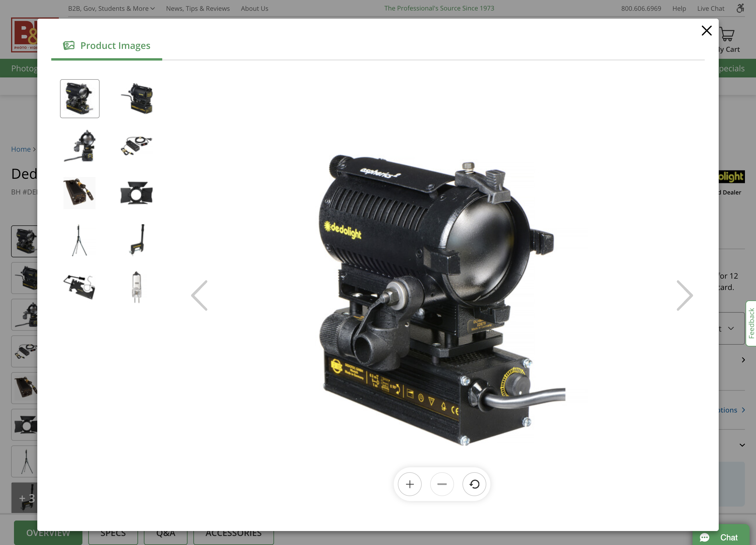Viewport: 756px width, 545px height.
Task: Open Live Chat link
Action: pos(711,8)
